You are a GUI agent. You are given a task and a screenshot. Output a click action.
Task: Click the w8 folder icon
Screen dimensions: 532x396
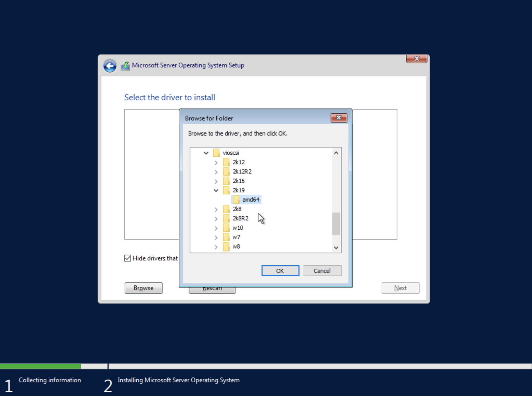click(226, 246)
